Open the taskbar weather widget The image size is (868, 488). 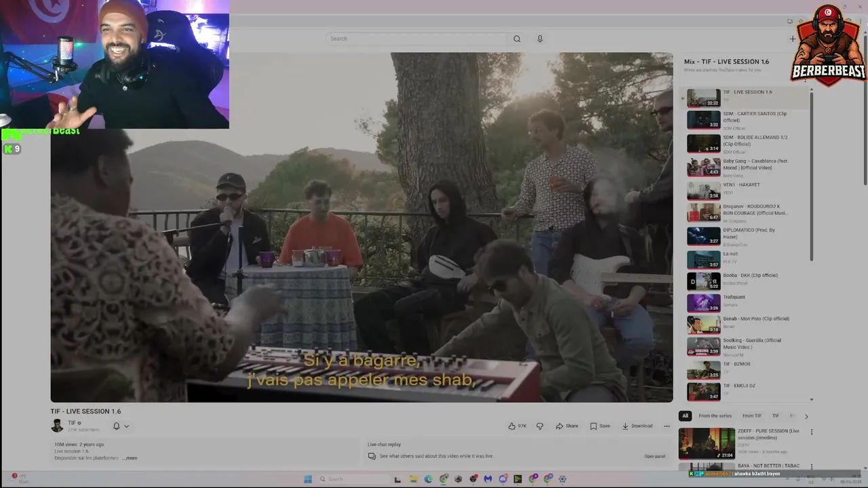19,478
